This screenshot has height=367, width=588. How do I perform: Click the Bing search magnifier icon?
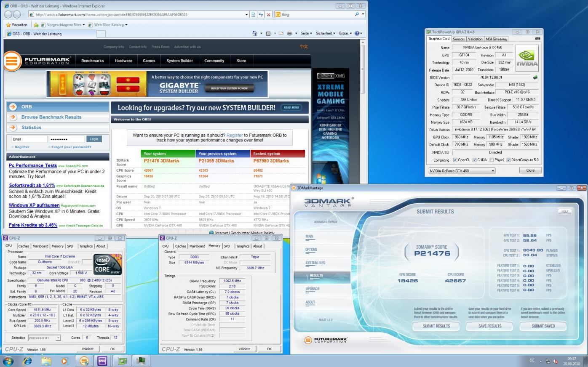[x=357, y=14]
